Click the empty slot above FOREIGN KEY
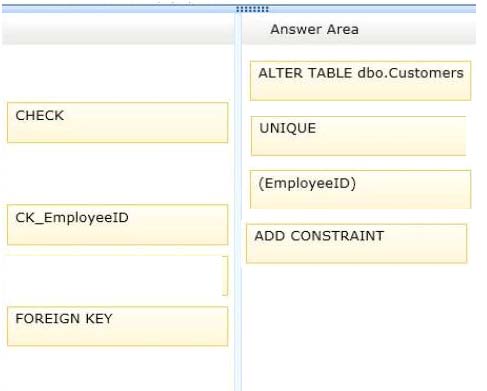 117,276
